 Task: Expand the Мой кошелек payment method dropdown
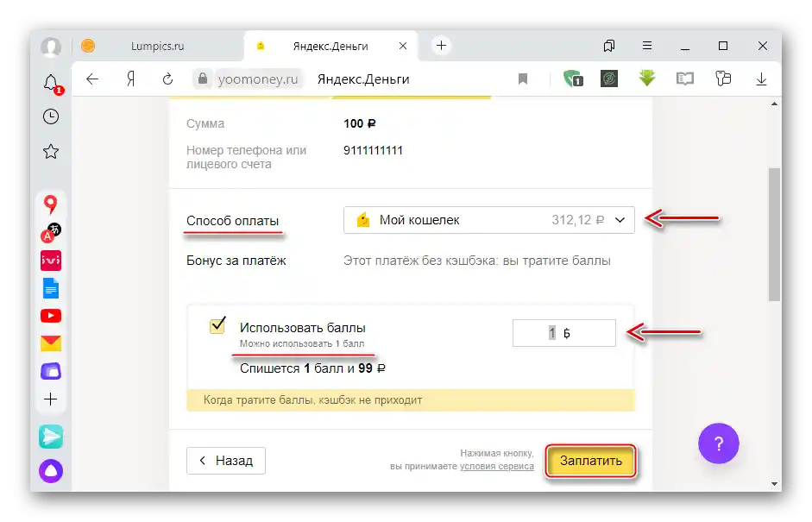click(x=489, y=220)
